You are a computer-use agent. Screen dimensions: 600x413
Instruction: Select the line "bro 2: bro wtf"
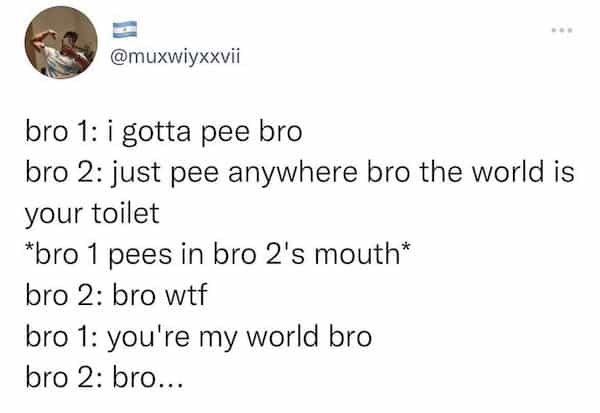116,295
